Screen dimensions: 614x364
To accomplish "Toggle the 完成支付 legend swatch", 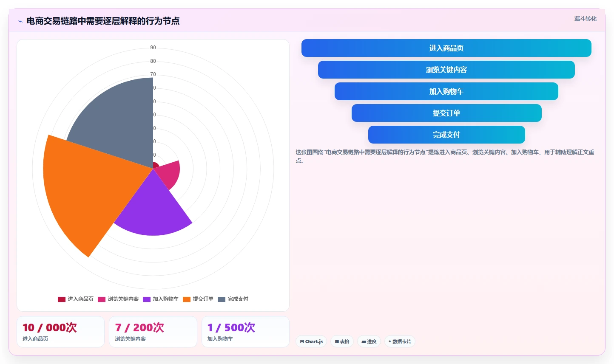I will (x=222, y=299).
